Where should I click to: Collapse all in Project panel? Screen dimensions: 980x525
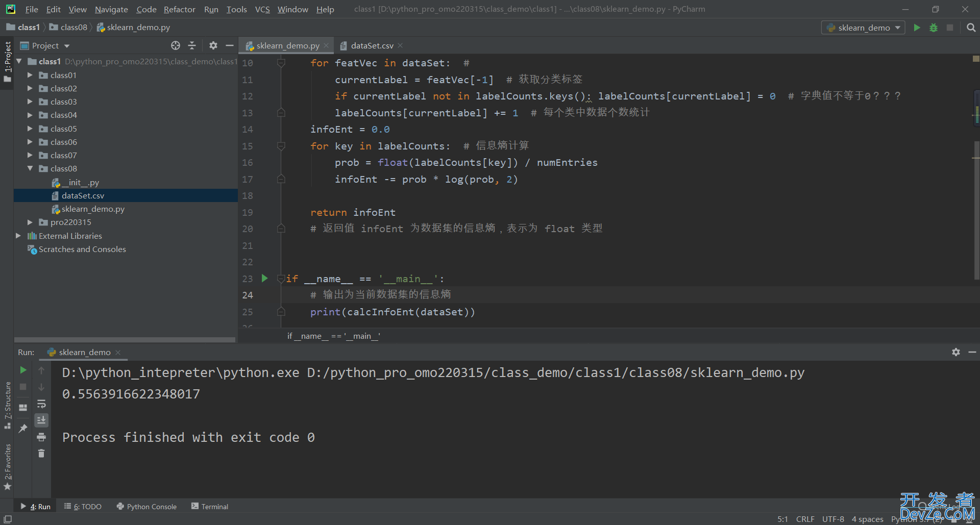(x=192, y=45)
